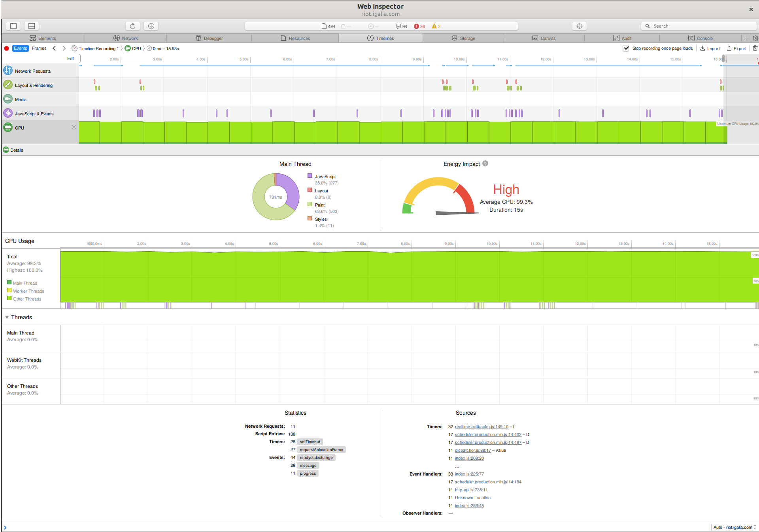The image size is (759, 532).
Task: Open the Network tab
Action: (126, 38)
